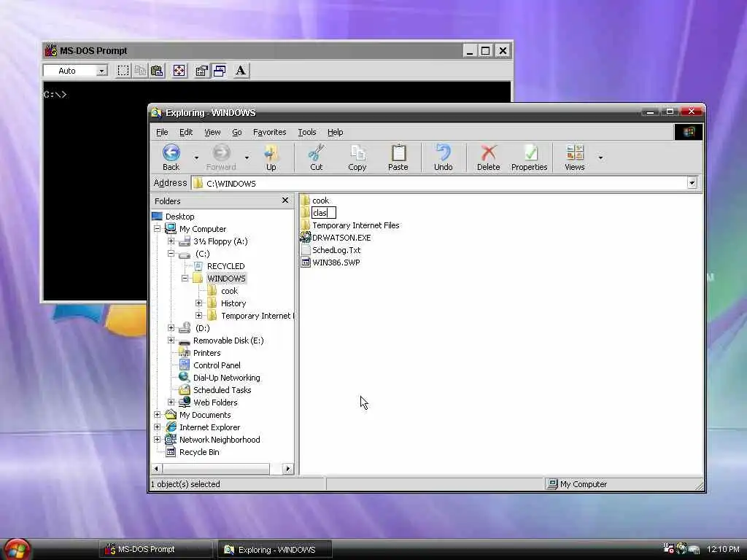Open the Back button history dropdown arrow
This screenshot has height=560, width=747.
[x=196, y=157]
